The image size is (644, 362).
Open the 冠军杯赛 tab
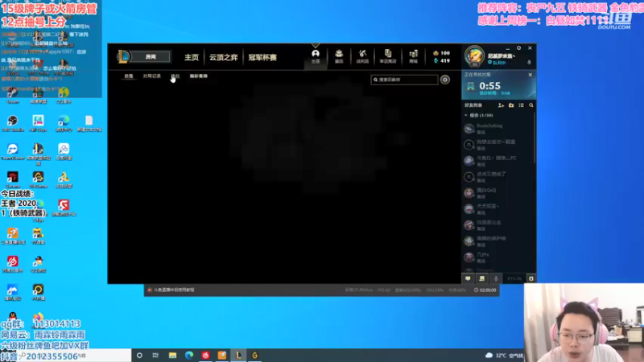262,57
